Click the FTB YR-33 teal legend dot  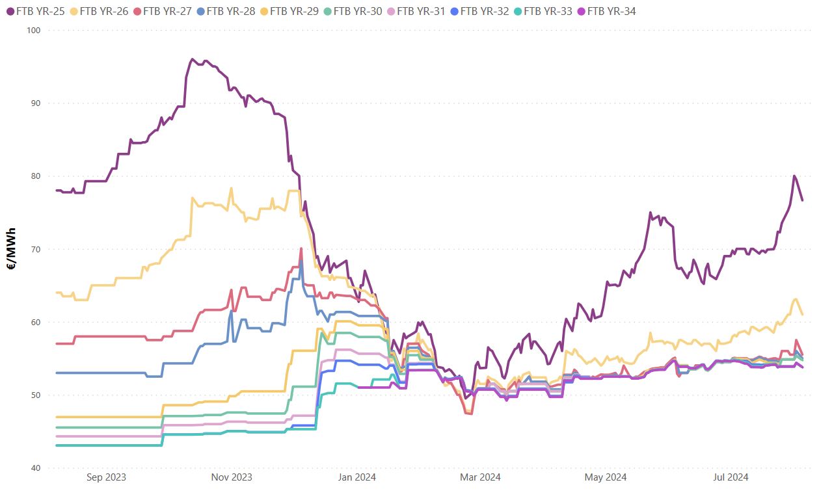(x=517, y=11)
